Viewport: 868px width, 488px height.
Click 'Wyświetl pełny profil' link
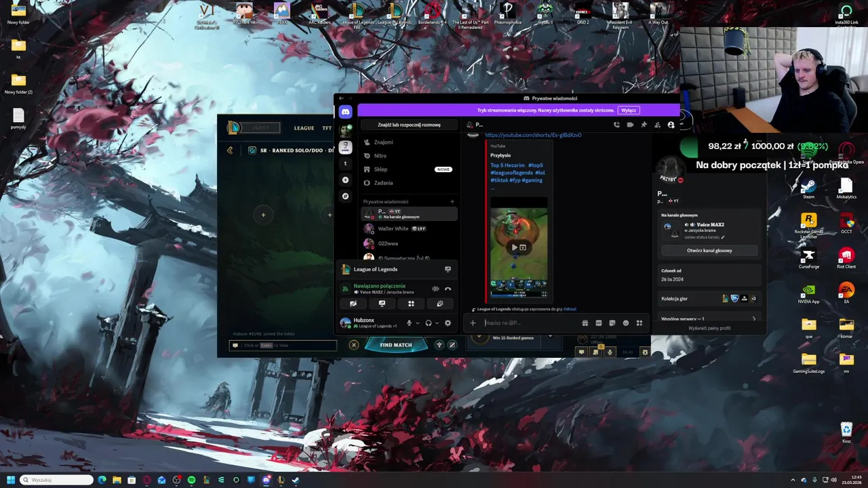tap(709, 328)
